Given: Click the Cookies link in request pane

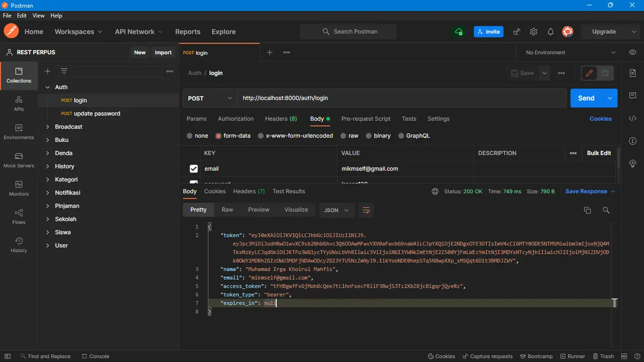Looking at the screenshot, I should click(601, 119).
